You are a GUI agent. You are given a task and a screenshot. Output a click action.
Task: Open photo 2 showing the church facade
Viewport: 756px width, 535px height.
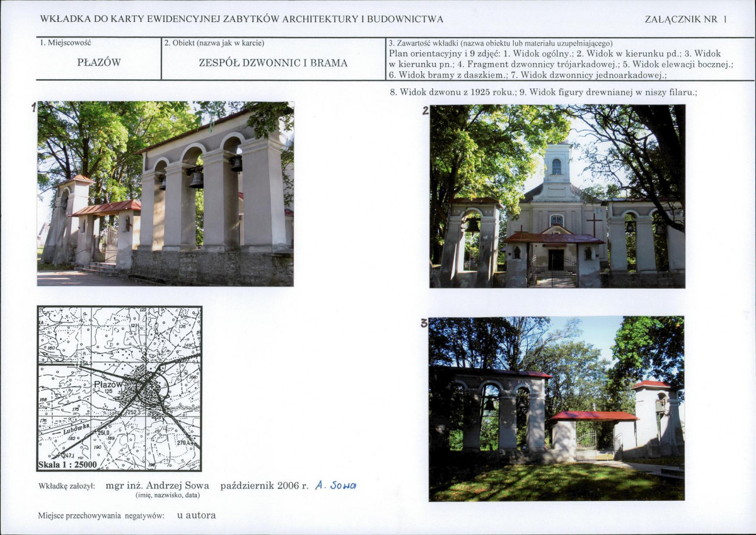tap(557, 197)
